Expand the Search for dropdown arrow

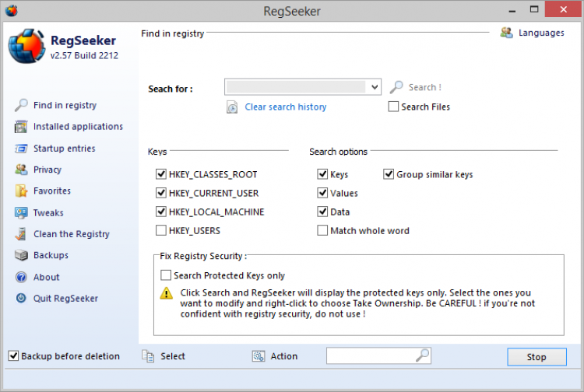[375, 87]
